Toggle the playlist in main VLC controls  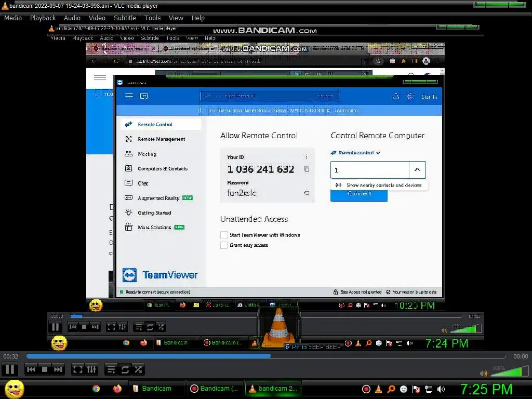coord(111,369)
